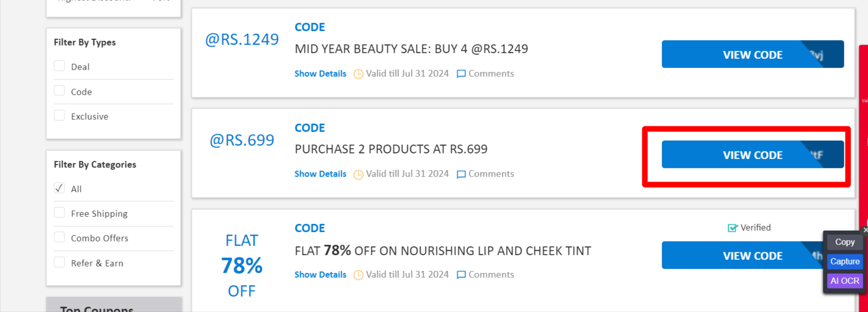The height and width of the screenshot is (312, 868).
Task: Click the clock icon on Rs.699 coupon
Action: pyautogui.click(x=358, y=174)
